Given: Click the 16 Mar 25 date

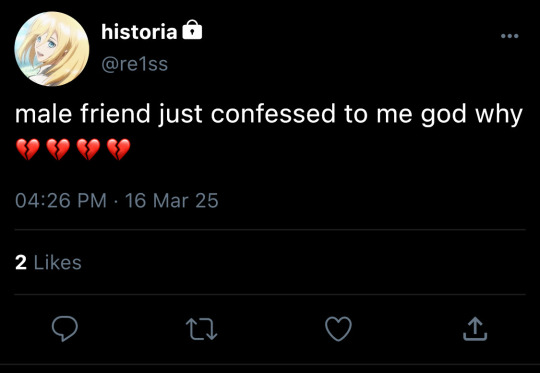Looking at the screenshot, I should tap(172, 200).
